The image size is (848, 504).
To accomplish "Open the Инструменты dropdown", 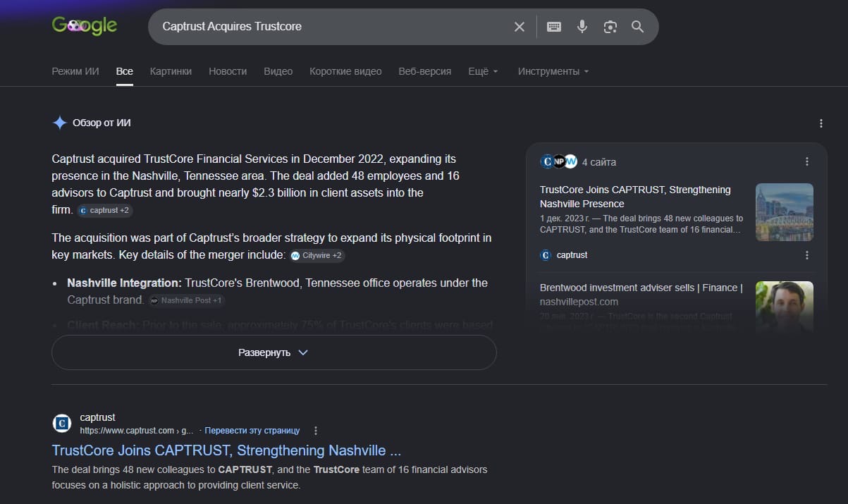I will point(553,71).
